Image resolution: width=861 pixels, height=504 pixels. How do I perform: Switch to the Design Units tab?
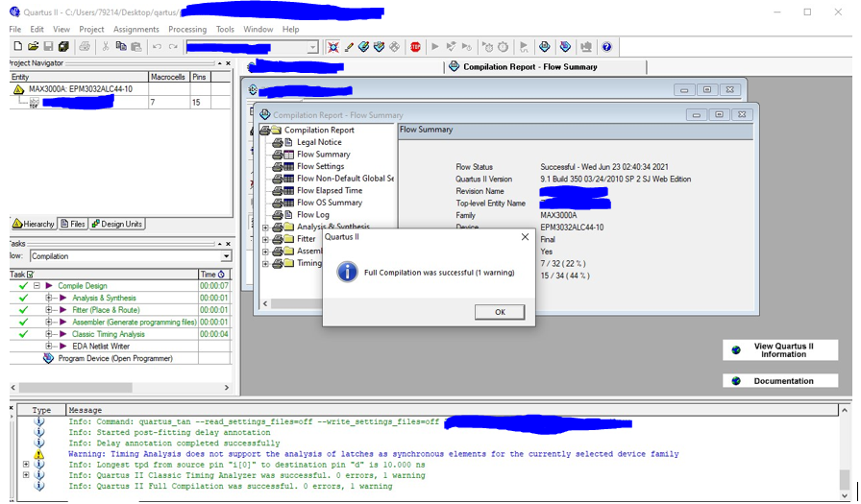pyautogui.click(x=117, y=224)
